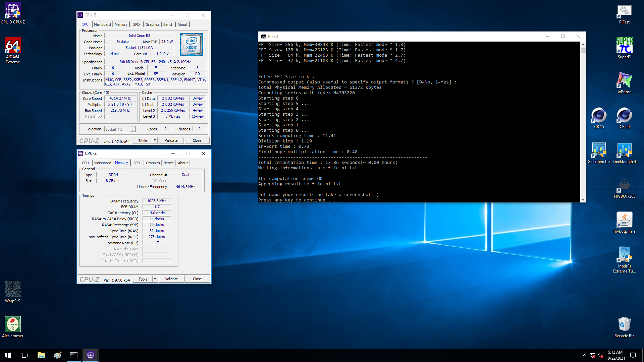Open the AIDA64 Extreme desktop icon
This screenshot has width=644, height=362.
tap(13, 50)
